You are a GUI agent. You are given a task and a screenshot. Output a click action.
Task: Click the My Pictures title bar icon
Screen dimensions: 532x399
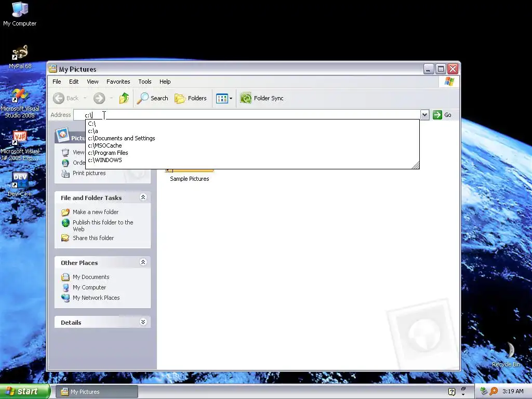53,69
